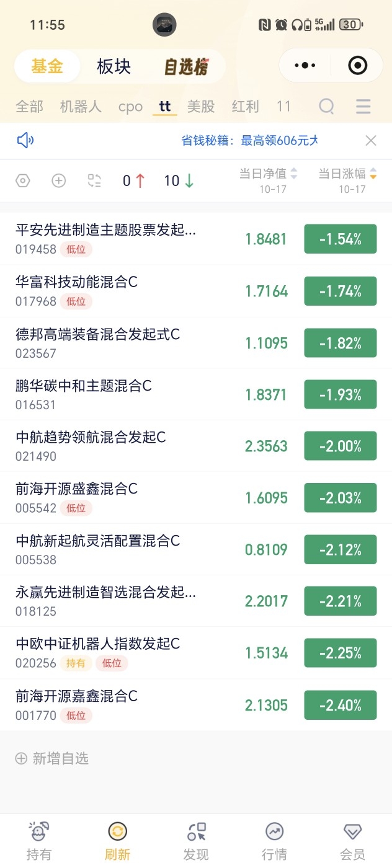Image resolution: width=392 pixels, height=868 pixels.
Task: Click 新增自选 add fund button
Action: tap(52, 758)
